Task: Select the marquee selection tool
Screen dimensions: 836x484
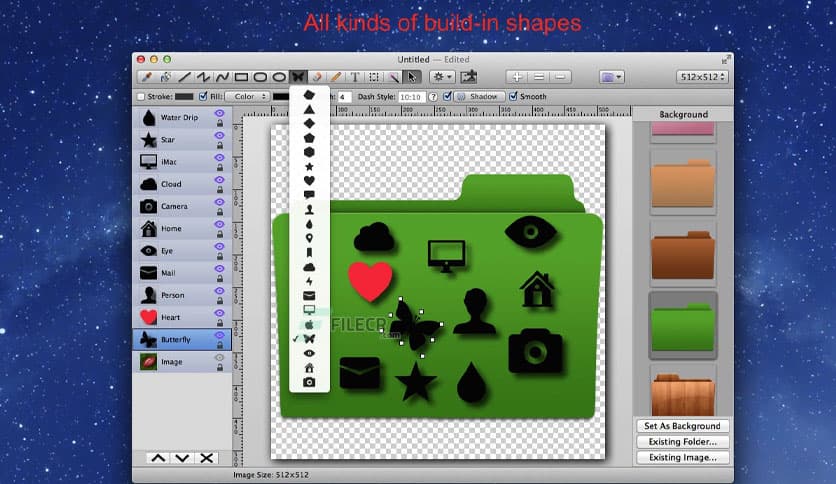Action: click(374, 77)
